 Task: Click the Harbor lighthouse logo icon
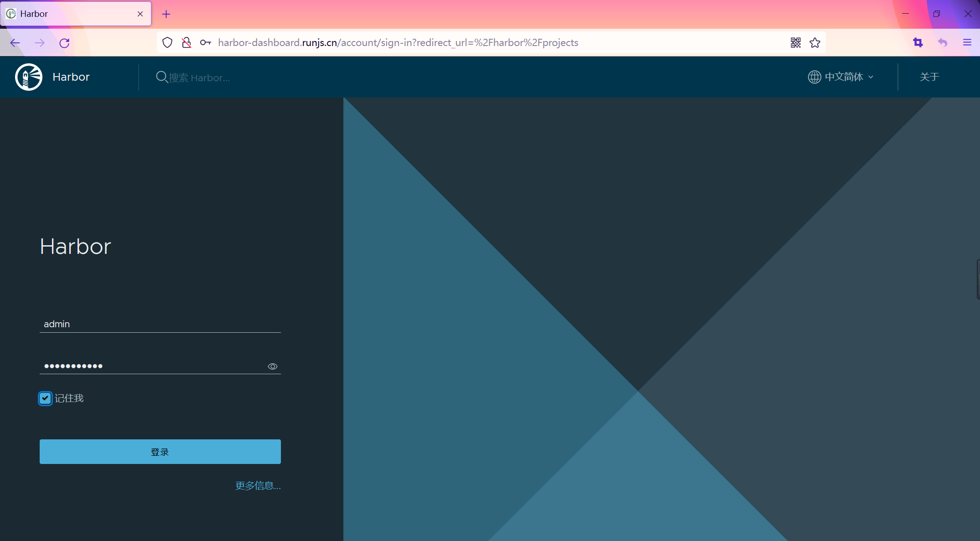click(x=29, y=77)
